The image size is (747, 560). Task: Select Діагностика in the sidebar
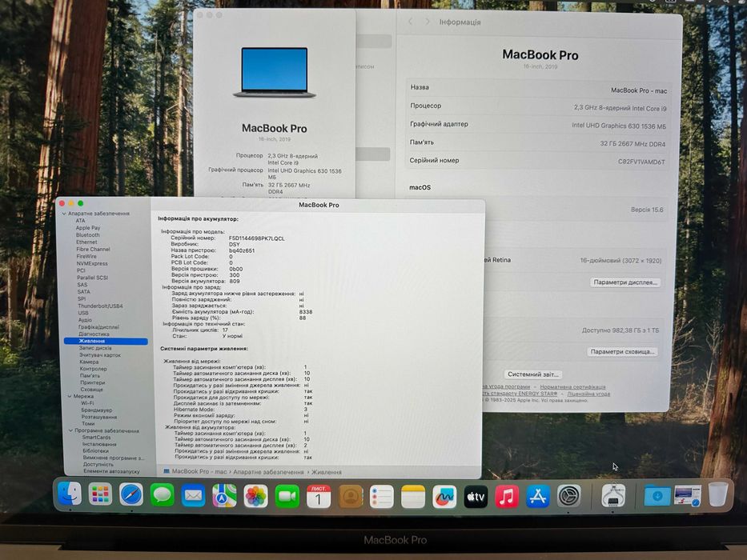(x=94, y=334)
